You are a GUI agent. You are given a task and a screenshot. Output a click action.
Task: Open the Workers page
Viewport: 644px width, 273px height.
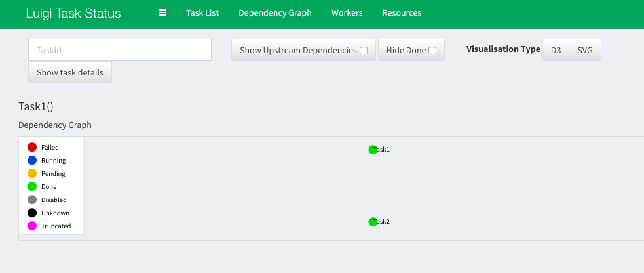pyautogui.click(x=347, y=13)
